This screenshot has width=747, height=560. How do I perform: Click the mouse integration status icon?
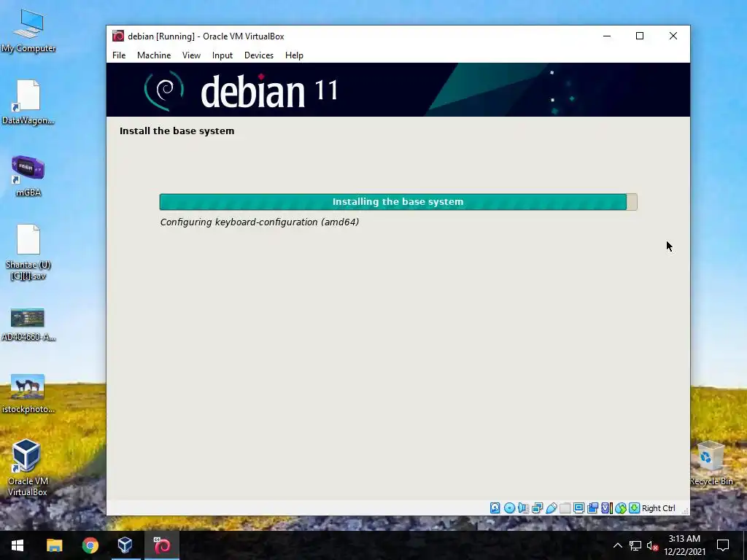(x=620, y=508)
